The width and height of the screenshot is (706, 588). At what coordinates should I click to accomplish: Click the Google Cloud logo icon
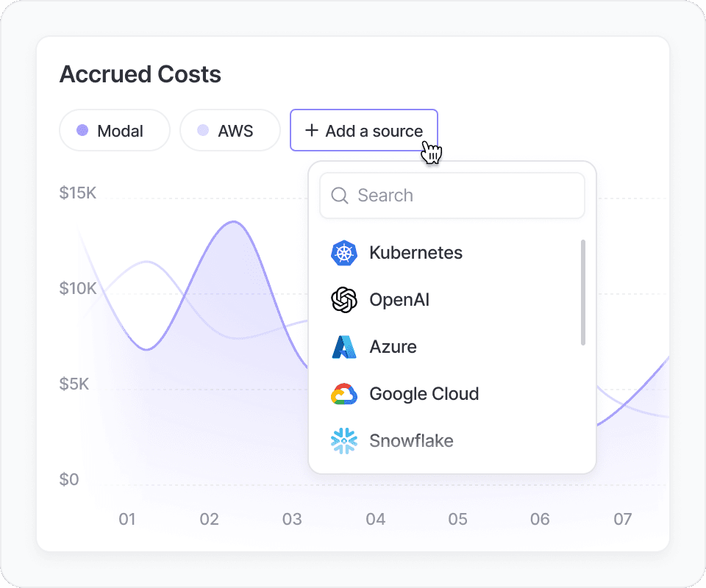(x=344, y=394)
